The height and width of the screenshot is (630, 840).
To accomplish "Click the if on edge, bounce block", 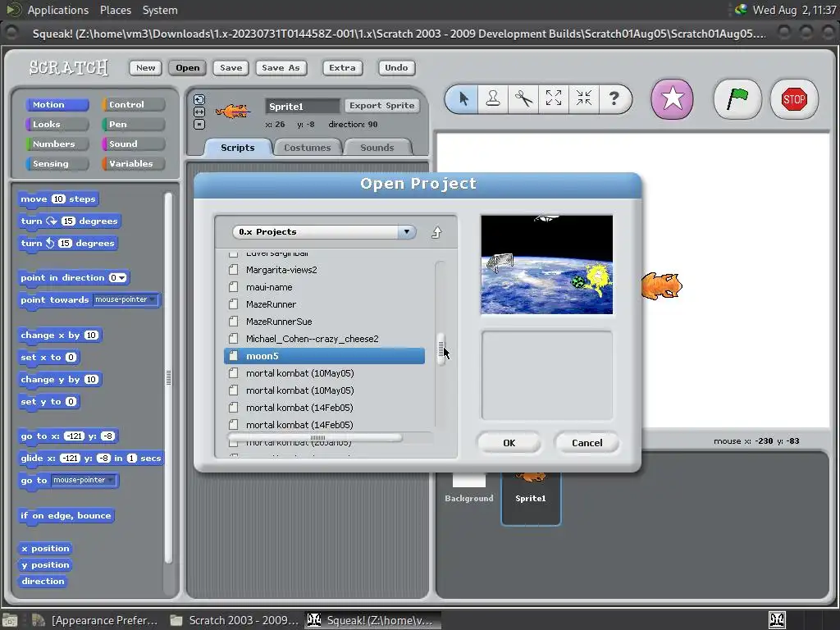I will click(66, 515).
